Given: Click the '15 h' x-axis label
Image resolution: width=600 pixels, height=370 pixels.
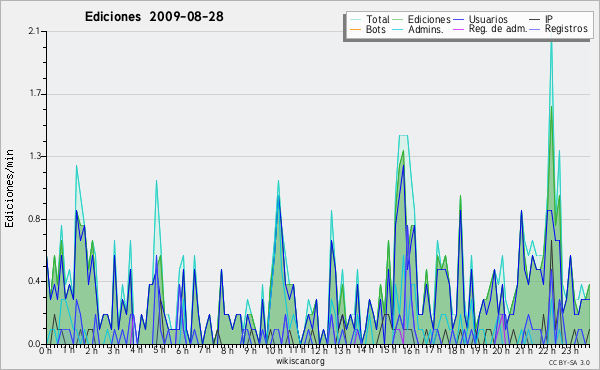Looking at the screenshot, I should click(388, 350).
